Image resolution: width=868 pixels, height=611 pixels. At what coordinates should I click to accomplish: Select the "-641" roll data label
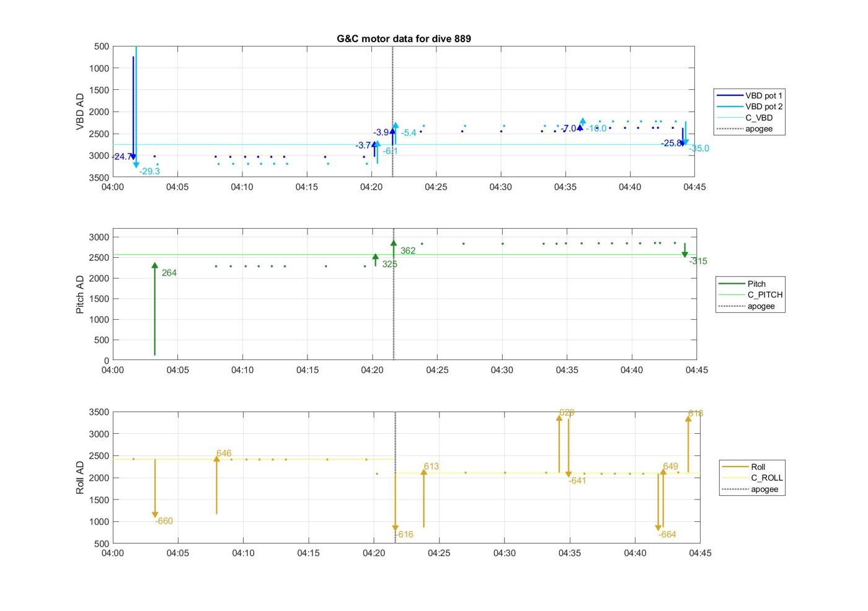(577, 481)
